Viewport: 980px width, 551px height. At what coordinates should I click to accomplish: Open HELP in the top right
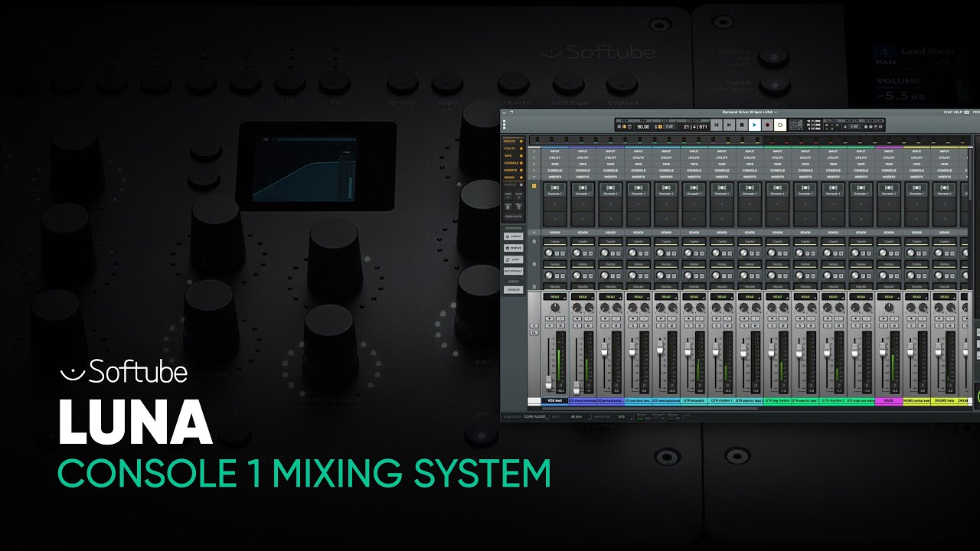tap(958, 112)
